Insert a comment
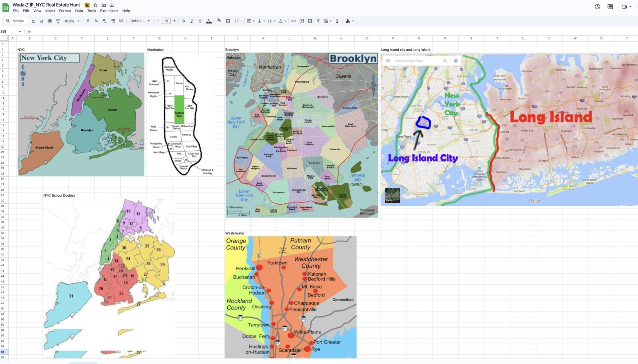Image resolution: width=638 pixels, height=364 pixels. tap(302, 21)
